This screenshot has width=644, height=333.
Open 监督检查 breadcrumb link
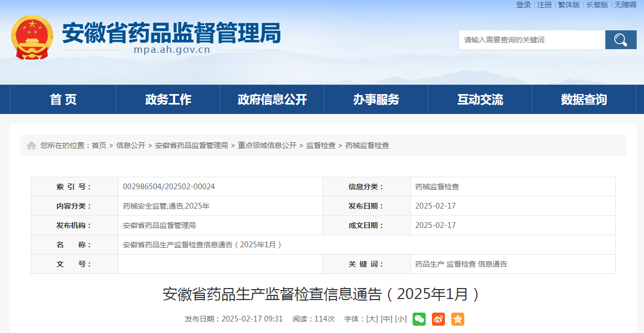(x=321, y=145)
